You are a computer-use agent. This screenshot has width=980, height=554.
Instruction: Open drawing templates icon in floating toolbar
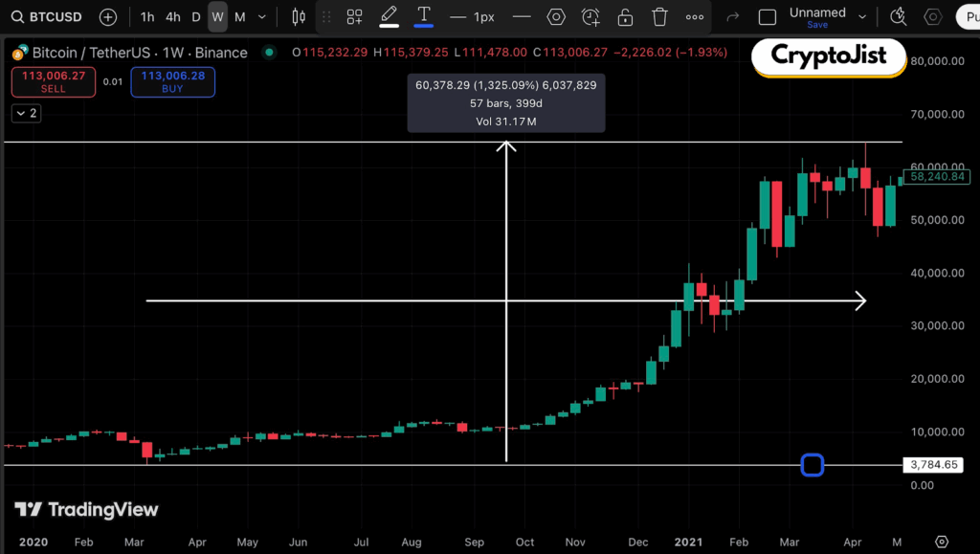click(x=355, y=16)
